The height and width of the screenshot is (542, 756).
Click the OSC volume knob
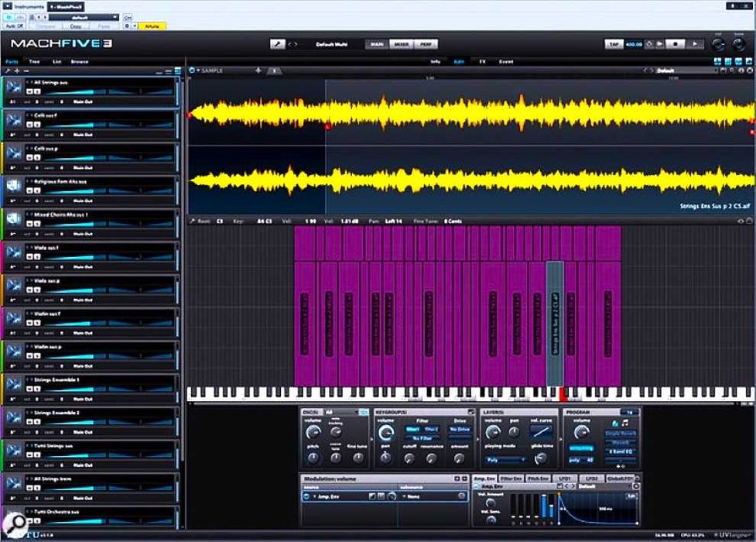pyautogui.click(x=313, y=433)
